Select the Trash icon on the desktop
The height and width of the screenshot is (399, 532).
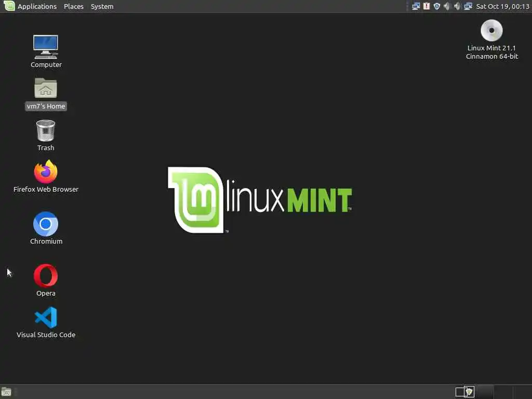[x=46, y=136]
